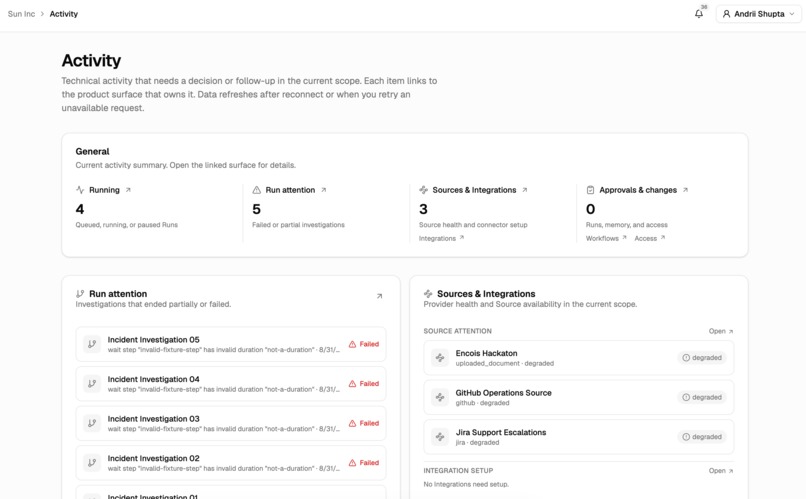Click the branch icon of Incident Investigation 03
806x499 pixels.
click(x=92, y=423)
